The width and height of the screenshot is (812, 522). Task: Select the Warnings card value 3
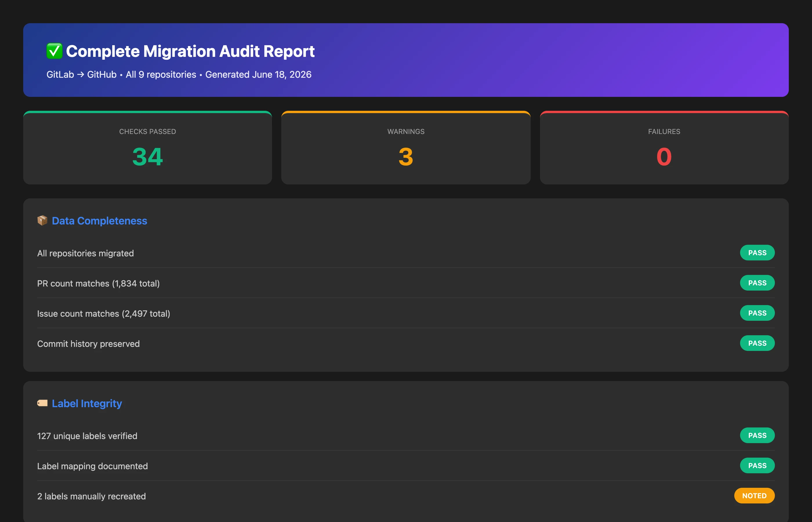tap(406, 157)
